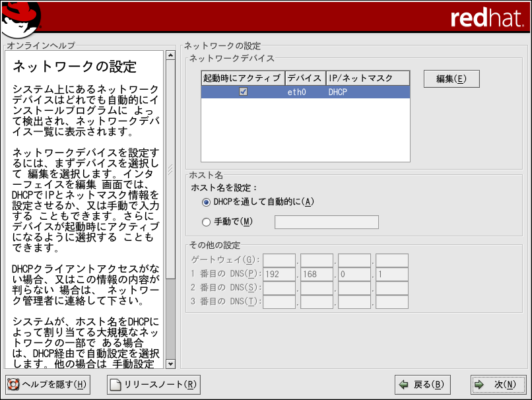Click the manual hostname text field

tap(326, 222)
